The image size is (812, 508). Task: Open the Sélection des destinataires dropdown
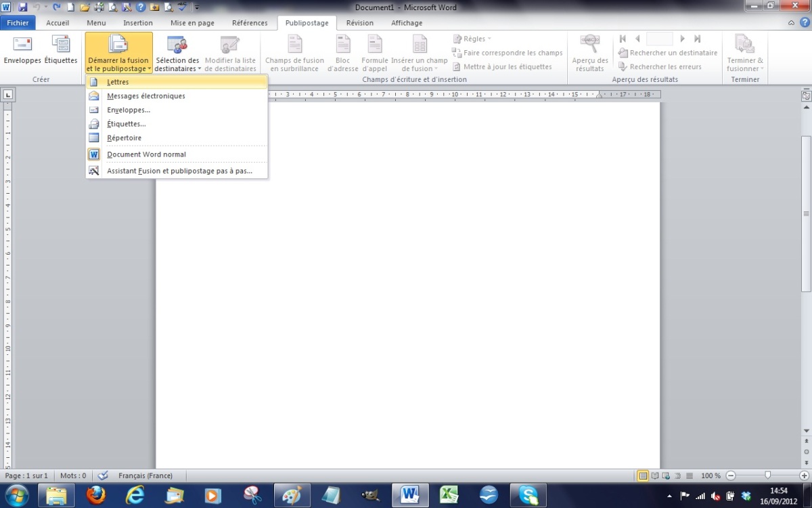pyautogui.click(x=177, y=53)
